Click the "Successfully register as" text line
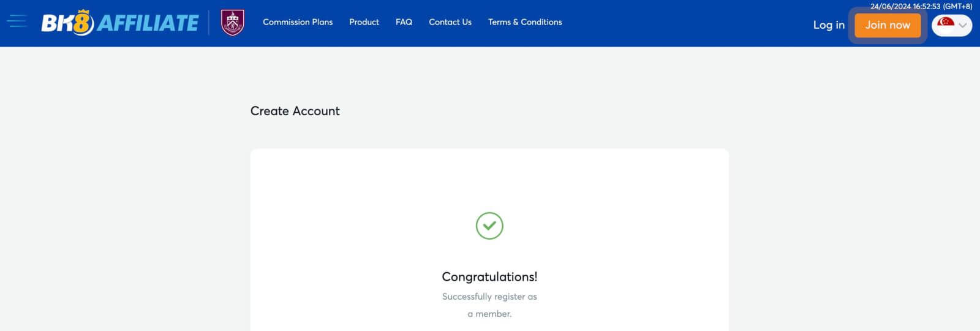 489,297
